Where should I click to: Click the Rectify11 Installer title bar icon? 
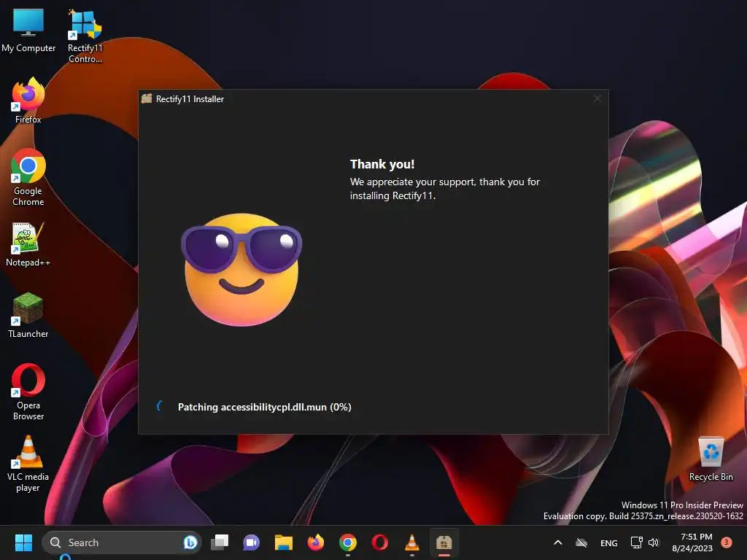(147, 98)
